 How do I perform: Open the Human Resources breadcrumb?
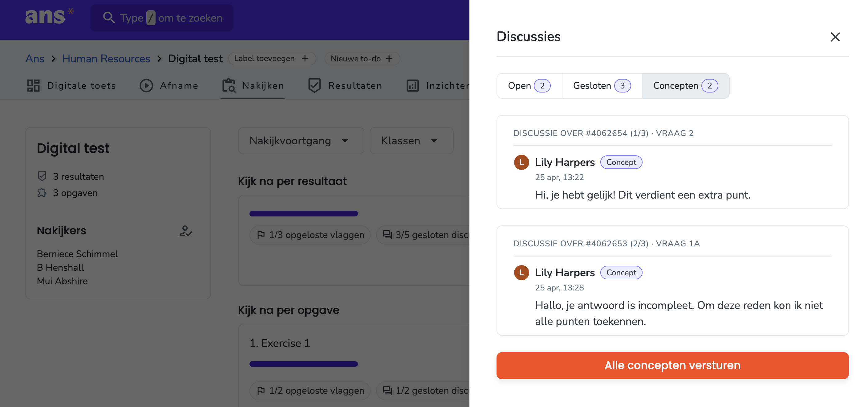[x=106, y=58]
